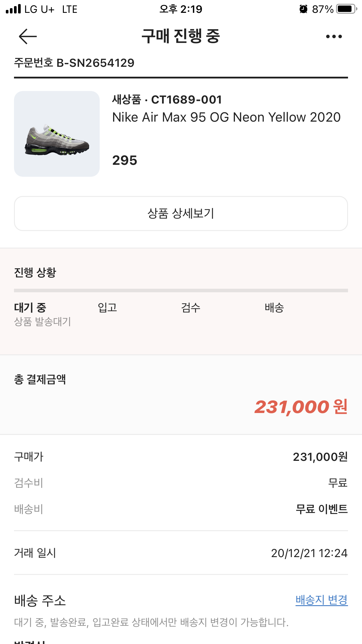
Task: Select the 배송 progress step
Action: coord(274,307)
